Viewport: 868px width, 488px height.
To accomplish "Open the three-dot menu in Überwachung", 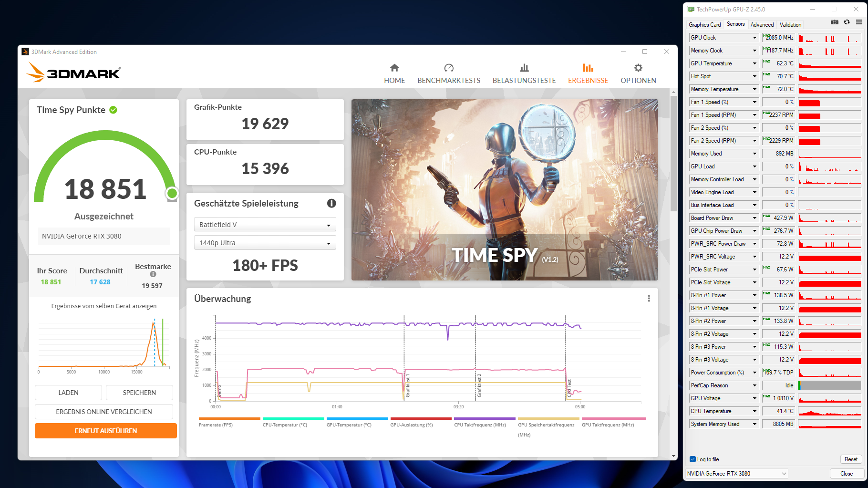I will 649,299.
